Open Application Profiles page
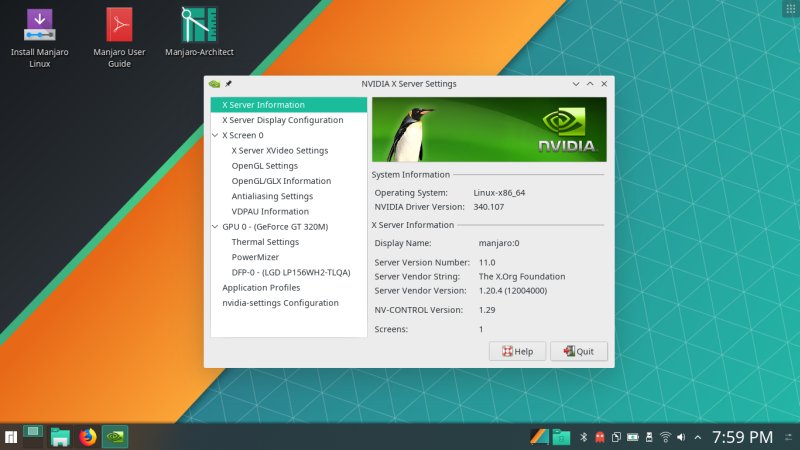Viewport: 800px width, 450px height. click(261, 288)
